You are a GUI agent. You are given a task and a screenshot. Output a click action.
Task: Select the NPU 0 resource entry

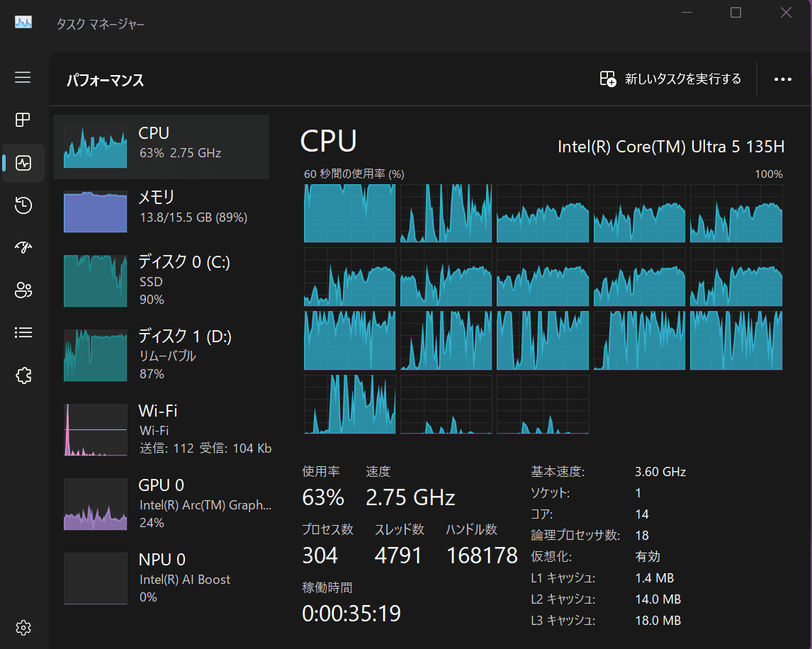click(161, 578)
